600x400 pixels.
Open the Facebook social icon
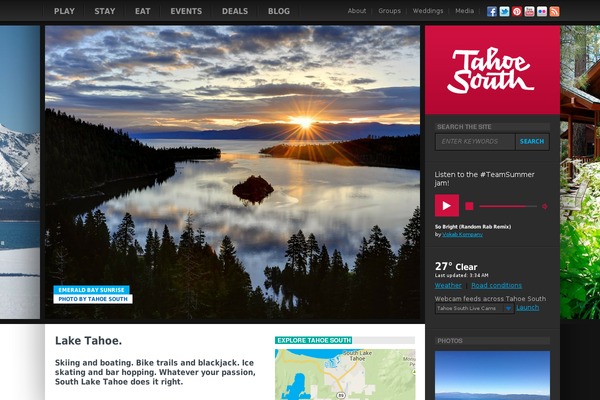point(492,11)
